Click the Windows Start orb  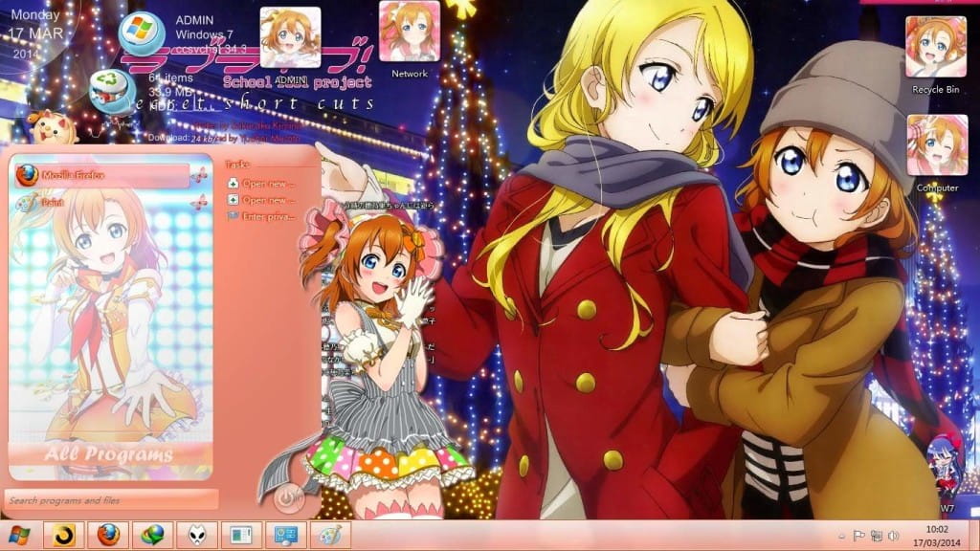click(17, 536)
